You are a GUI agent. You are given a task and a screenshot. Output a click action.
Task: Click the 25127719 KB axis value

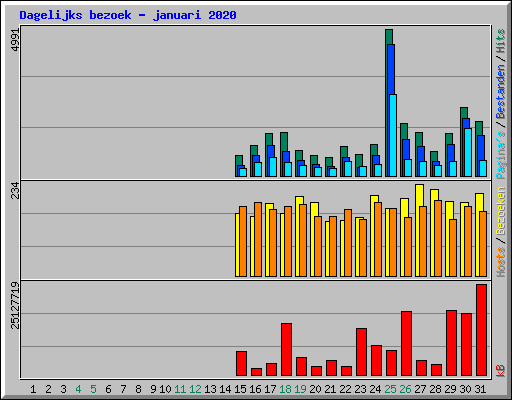pyautogui.click(x=16, y=305)
